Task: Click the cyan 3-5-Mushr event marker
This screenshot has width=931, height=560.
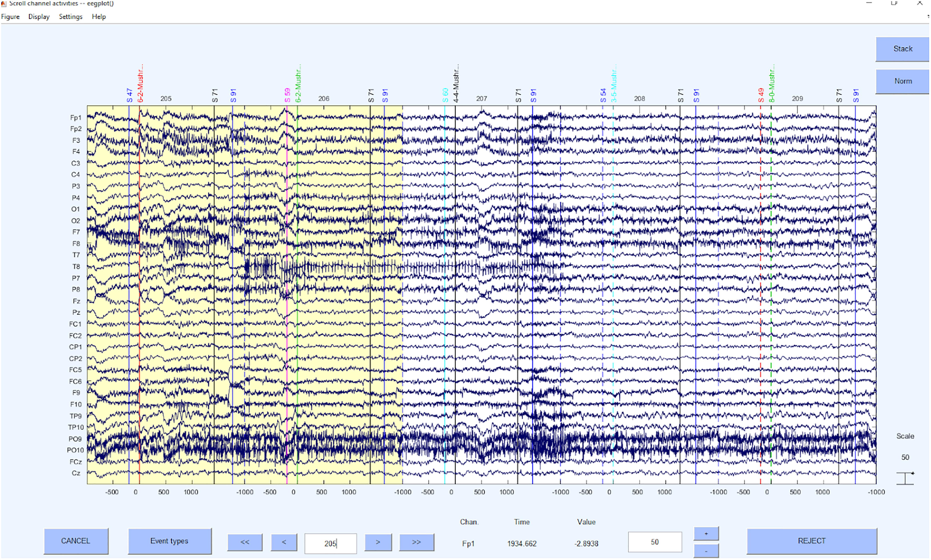Action: (614, 83)
